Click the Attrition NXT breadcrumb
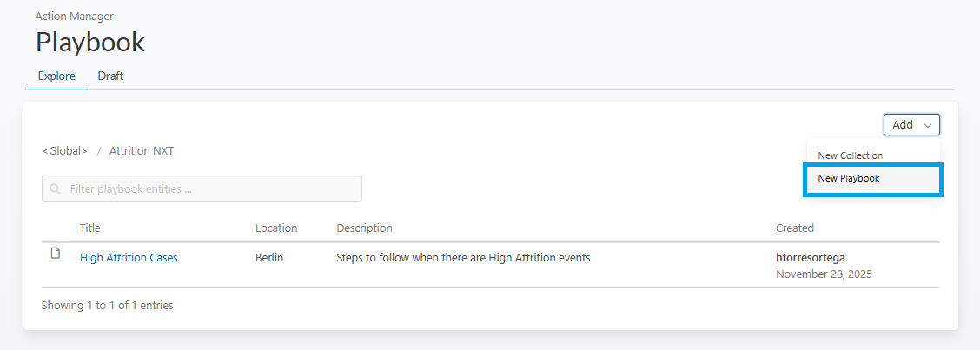 [x=142, y=150]
